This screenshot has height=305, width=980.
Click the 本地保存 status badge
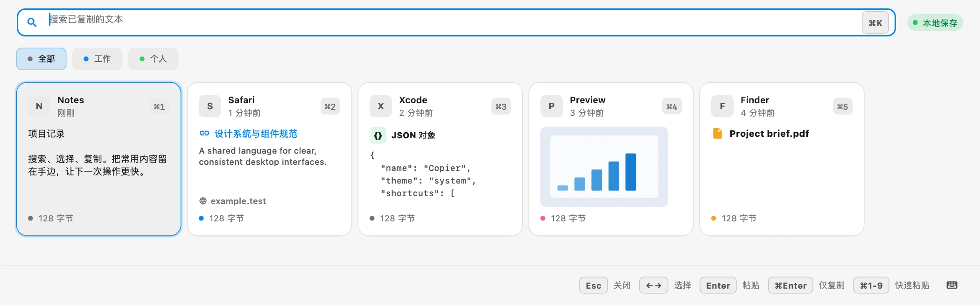[935, 23]
